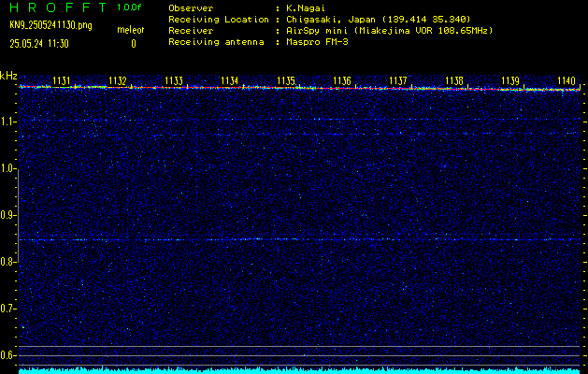This screenshot has height=374, width=588.
Task: Click the 1.1 kHz axis label
Action: (7, 122)
